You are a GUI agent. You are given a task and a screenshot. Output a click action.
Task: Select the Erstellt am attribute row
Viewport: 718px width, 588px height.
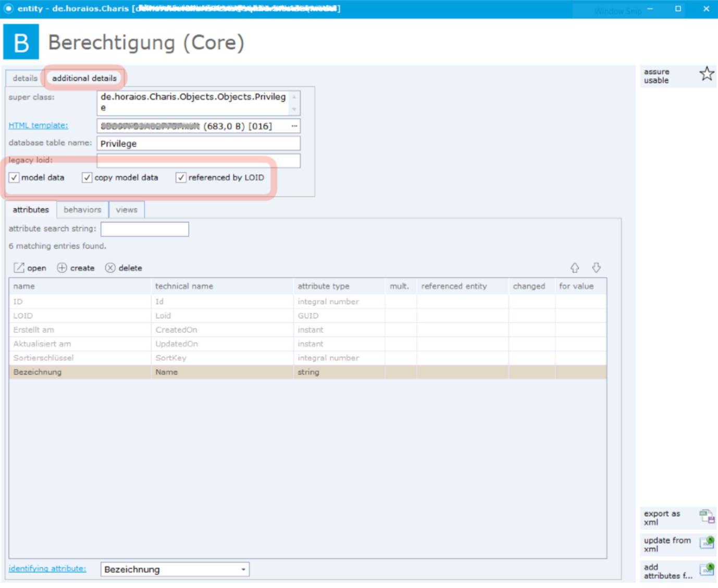click(x=307, y=330)
